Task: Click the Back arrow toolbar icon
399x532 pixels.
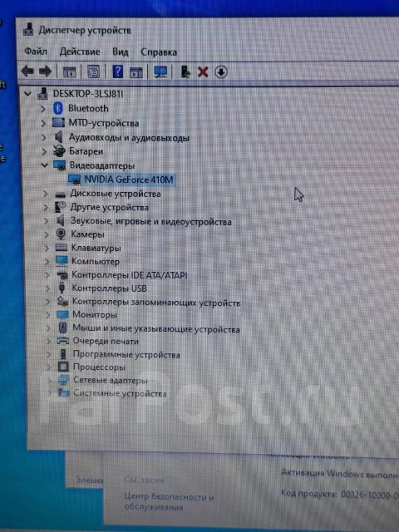Action: point(27,71)
